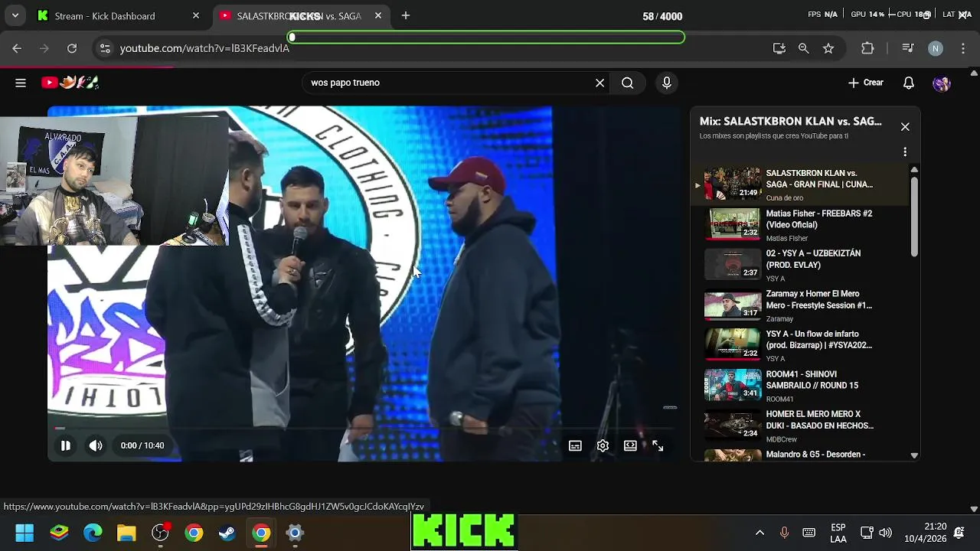
Task: Open a new browser tab
Action: click(406, 15)
